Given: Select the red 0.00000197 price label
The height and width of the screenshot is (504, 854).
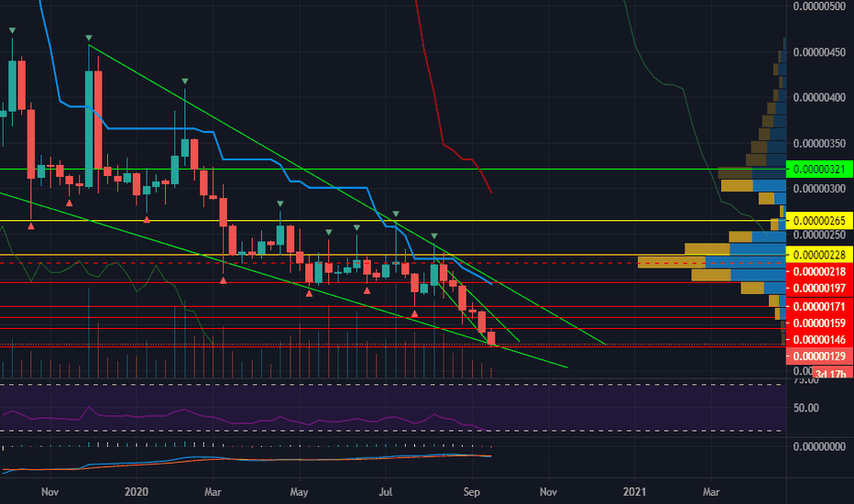Looking at the screenshot, I should (820, 289).
